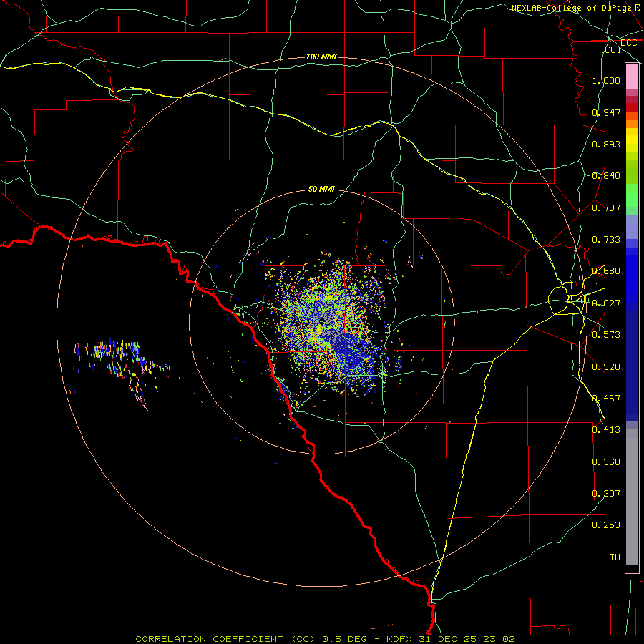Image resolution: width=644 pixels, height=644 pixels.
Task: Click the 0.520 scale value
Action: pyautogui.click(x=606, y=367)
